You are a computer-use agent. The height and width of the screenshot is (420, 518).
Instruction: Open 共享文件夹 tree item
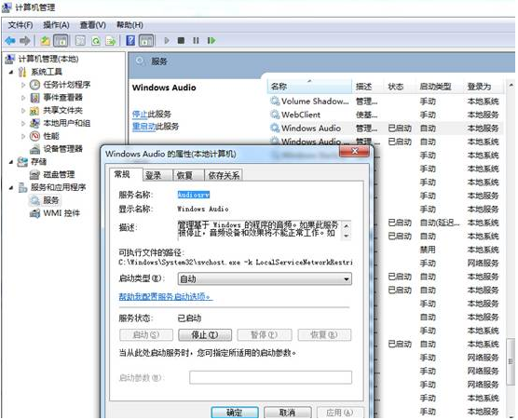click(62, 110)
